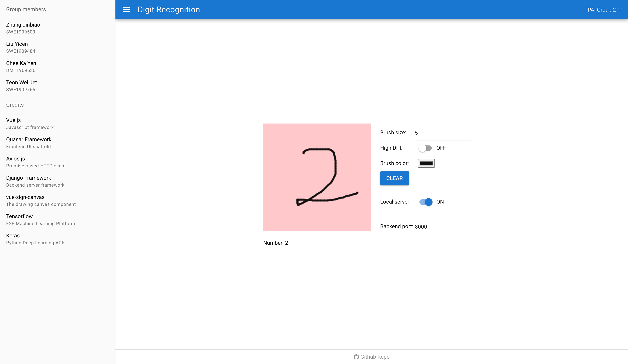628x364 pixels.
Task: Open the Github Repo link
Action: 375,357
